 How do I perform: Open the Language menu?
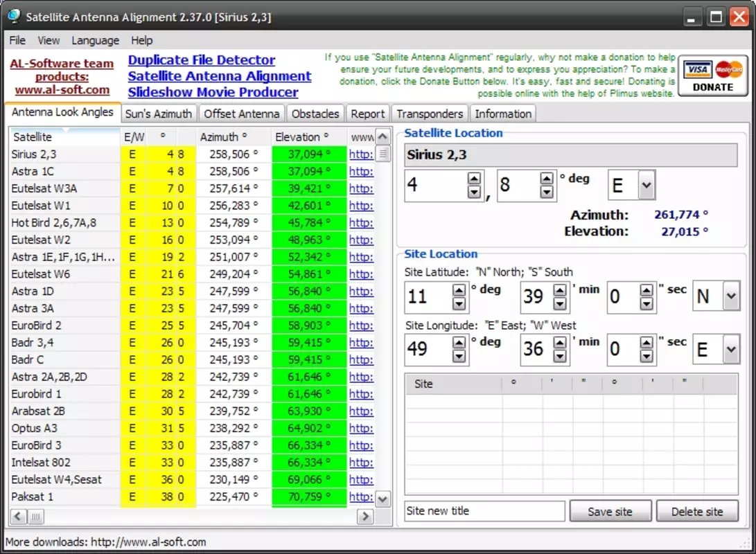(x=96, y=40)
